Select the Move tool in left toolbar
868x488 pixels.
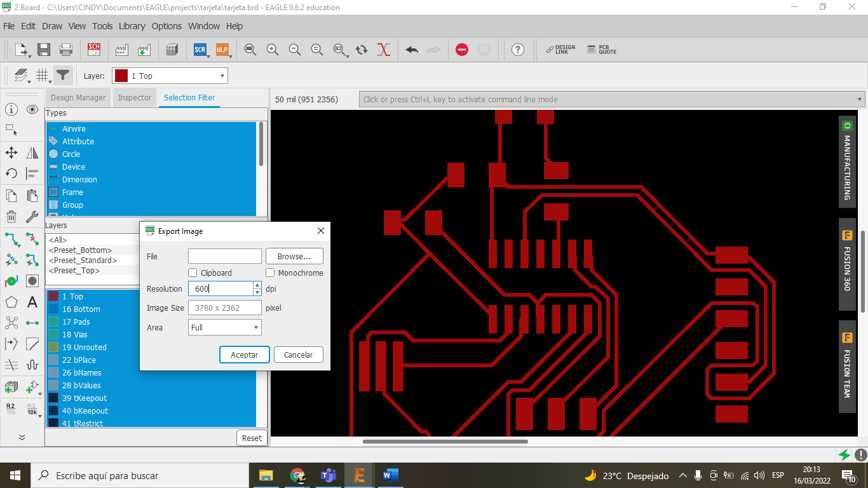tap(11, 152)
